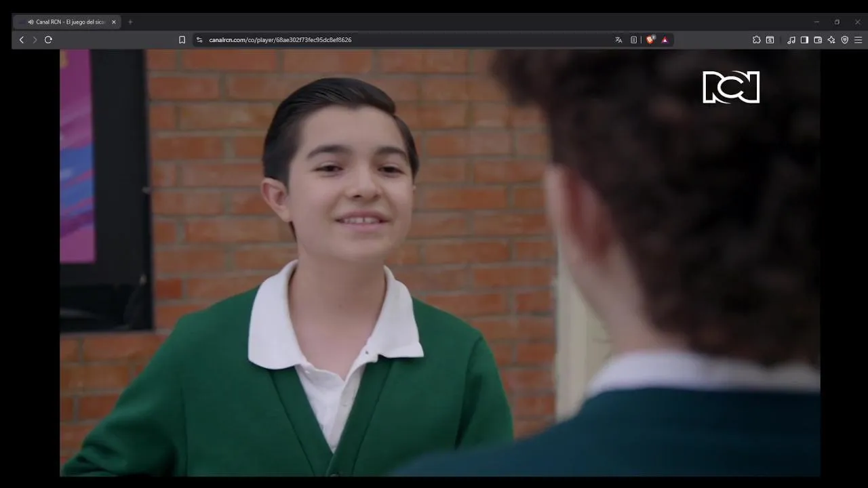The height and width of the screenshot is (488, 868).
Task: Open the Brave Shields lion icon
Action: click(650, 40)
